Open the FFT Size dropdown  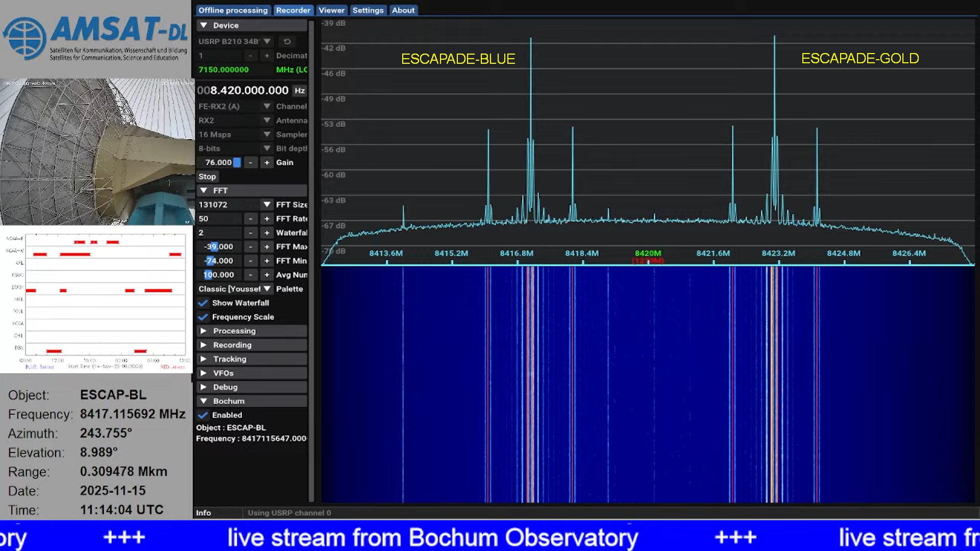click(266, 205)
